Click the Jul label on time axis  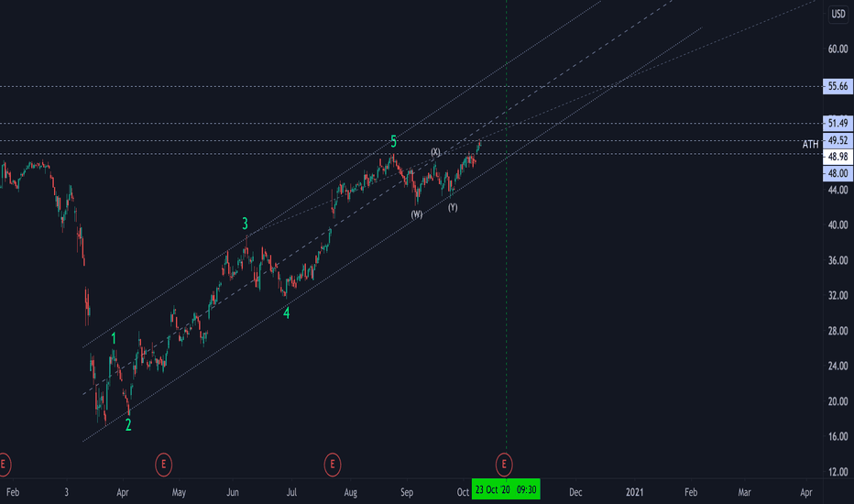[x=291, y=493]
